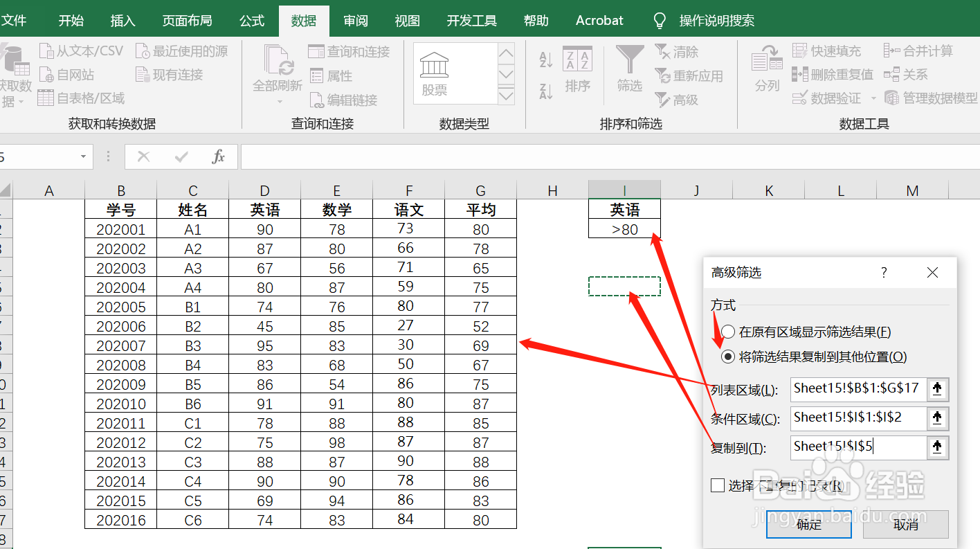Click the 快速填充 flash fill icon

tap(800, 51)
